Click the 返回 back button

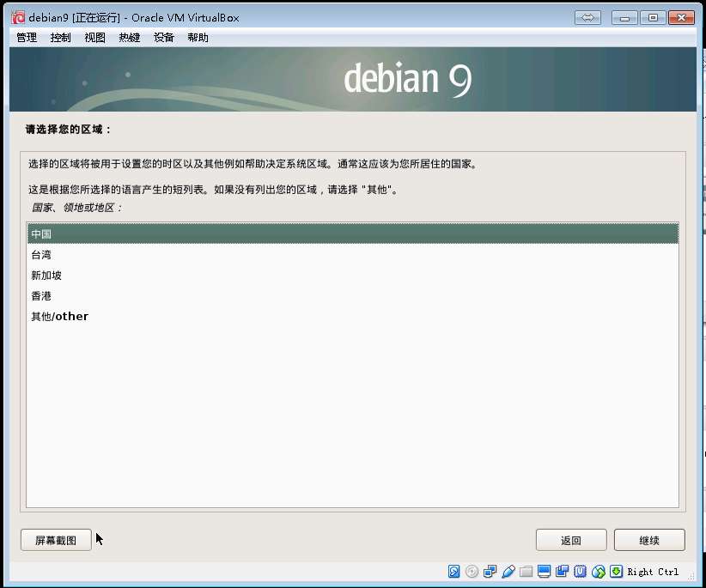click(571, 540)
